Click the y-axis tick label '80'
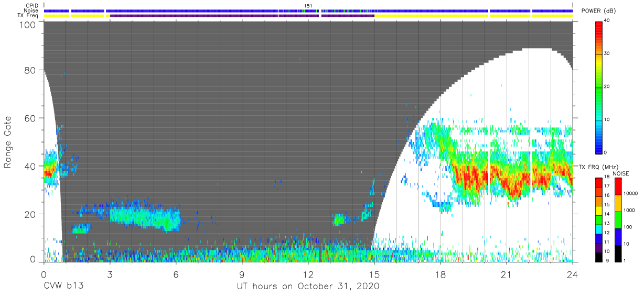This screenshot has width=644, height=297. pyautogui.click(x=30, y=70)
